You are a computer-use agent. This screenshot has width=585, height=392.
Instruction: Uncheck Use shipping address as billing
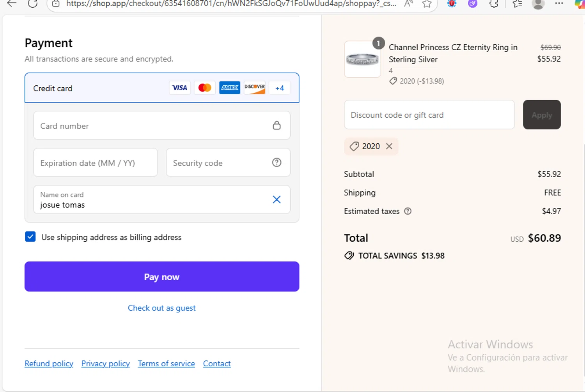pos(30,237)
